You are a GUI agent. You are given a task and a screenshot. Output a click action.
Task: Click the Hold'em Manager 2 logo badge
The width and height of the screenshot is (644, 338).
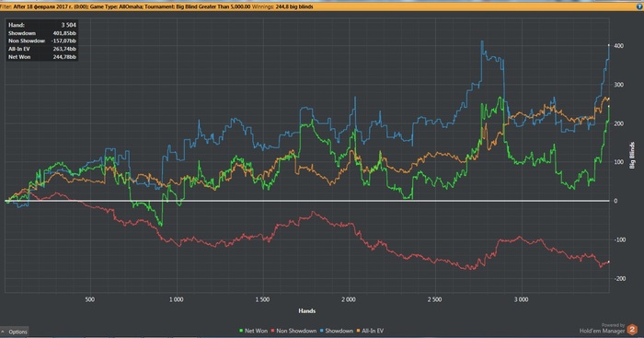pyautogui.click(x=632, y=330)
